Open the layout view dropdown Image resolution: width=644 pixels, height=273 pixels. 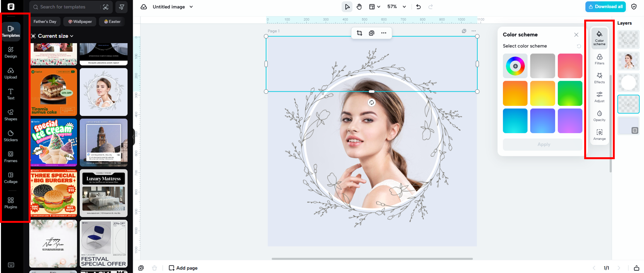point(375,7)
